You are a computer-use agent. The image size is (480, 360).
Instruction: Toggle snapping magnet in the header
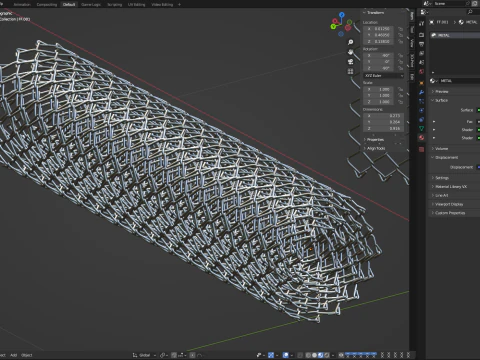coord(174,355)
